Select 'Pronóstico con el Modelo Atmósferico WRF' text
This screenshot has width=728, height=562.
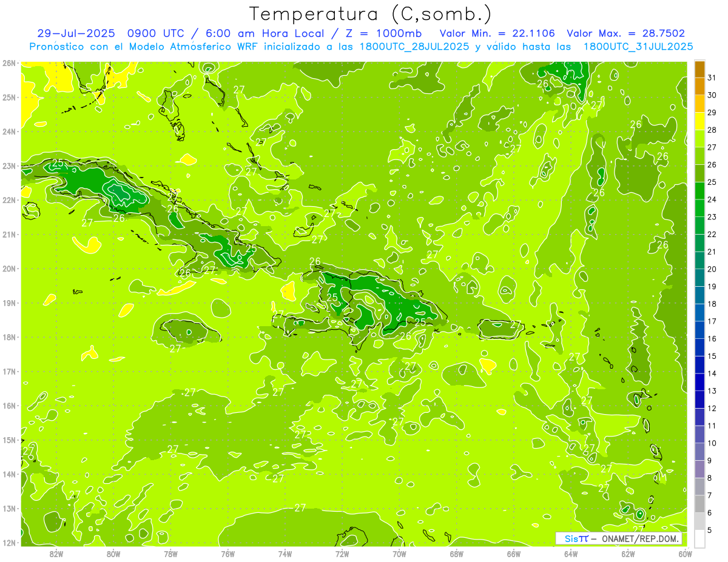point(145,47)
